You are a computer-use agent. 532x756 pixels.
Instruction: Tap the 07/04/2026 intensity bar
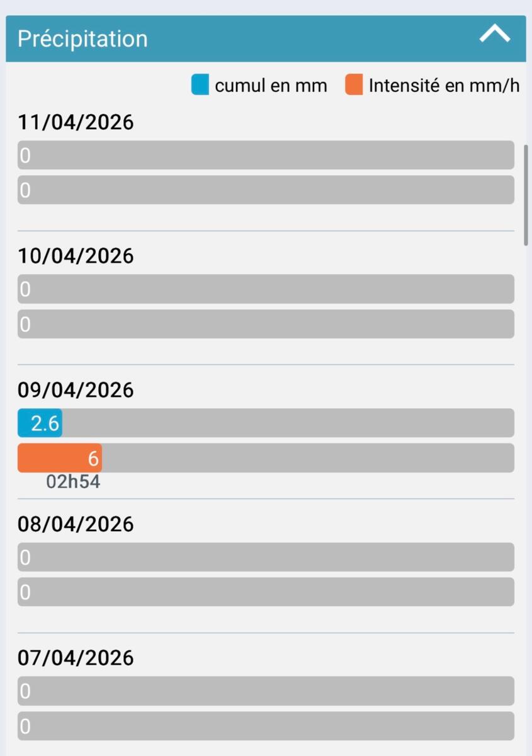click(266, 726)
